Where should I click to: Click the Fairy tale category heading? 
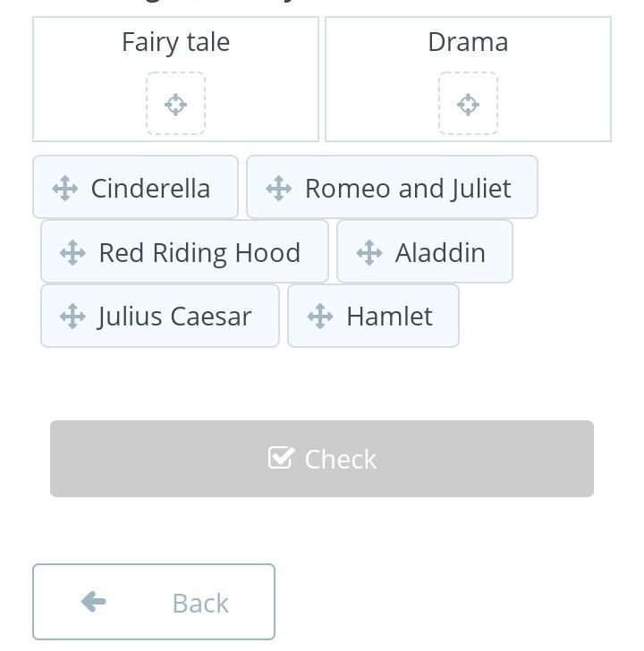click(x=175, y=43)
